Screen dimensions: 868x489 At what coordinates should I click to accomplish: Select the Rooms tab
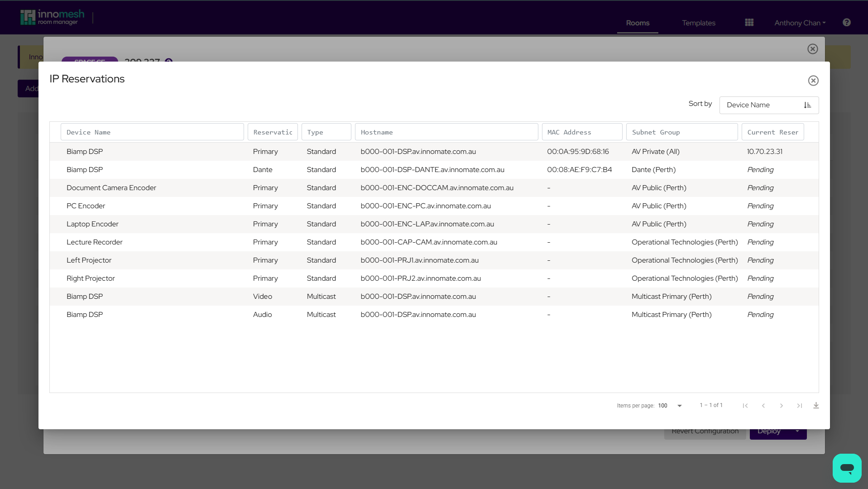click(x=637, y=23)
